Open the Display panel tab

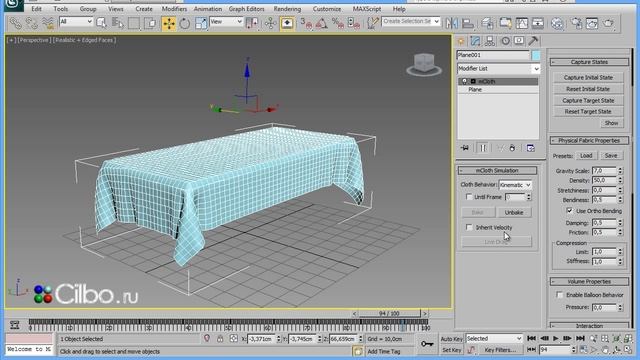[x=519, y=41]
